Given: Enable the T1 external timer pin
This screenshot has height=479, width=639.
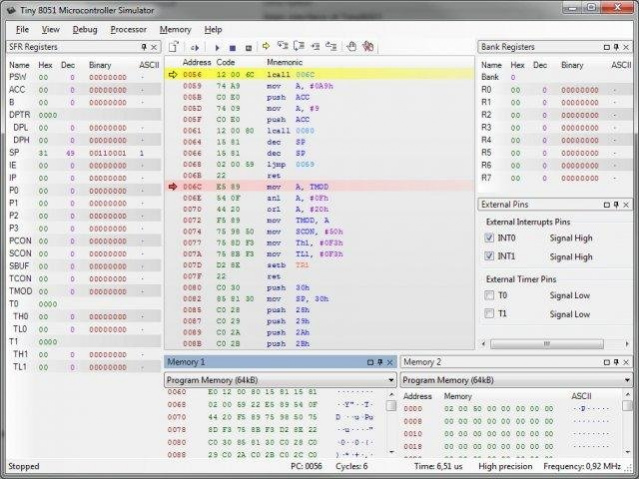Looking at the screenshot, I should pyautogui.click(x=489, y=313).
